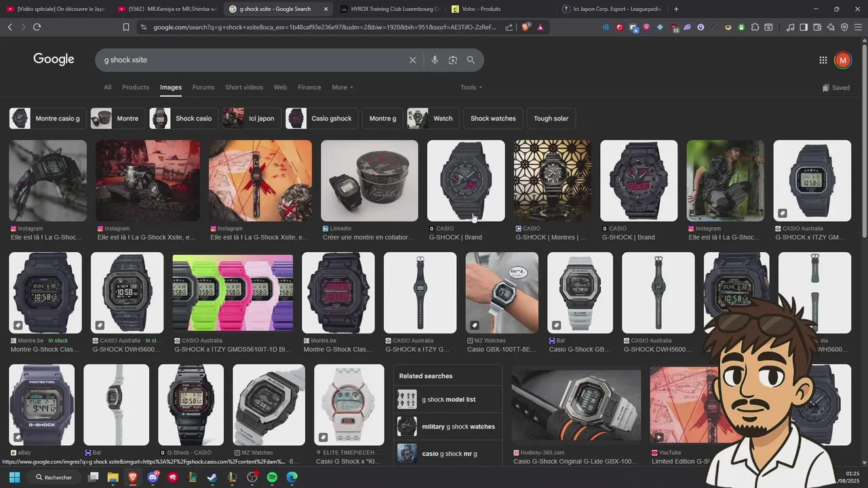Clear the search box with the X icon
Viewport: 868px width, 488px height.
(x=412, y=60)
